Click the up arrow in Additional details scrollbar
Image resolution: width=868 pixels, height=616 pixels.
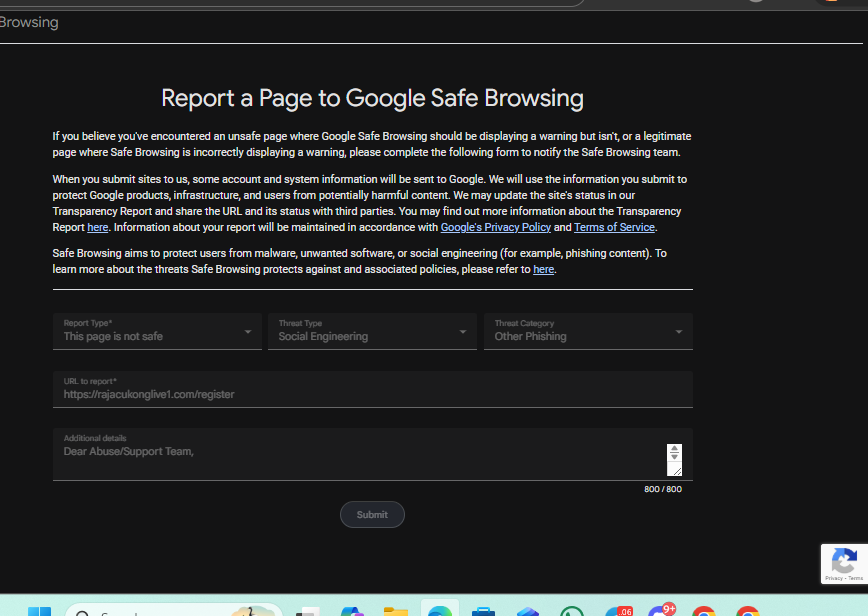tap(674, 449)
